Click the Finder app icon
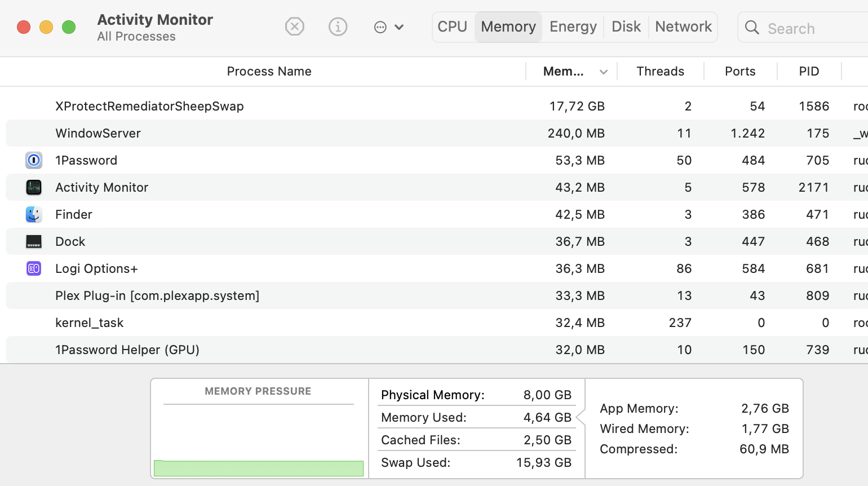Image resolution: width=868 pixels, height=486 pixels. tap(34, 214)
